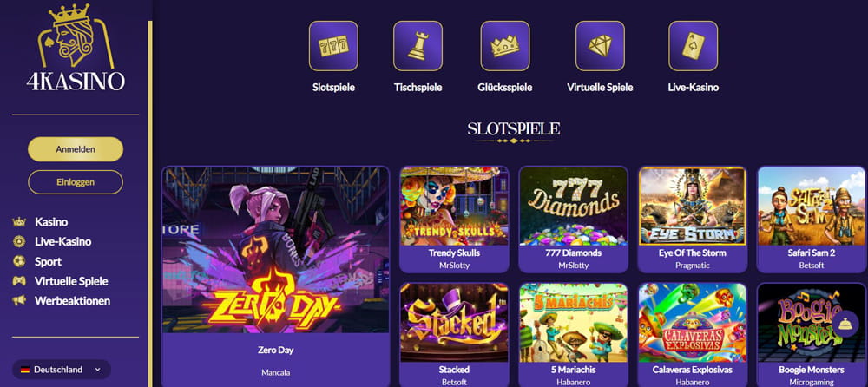The image size is (868, 387).
Task: Click the Anmelden button
Action: tap(76, 149)
